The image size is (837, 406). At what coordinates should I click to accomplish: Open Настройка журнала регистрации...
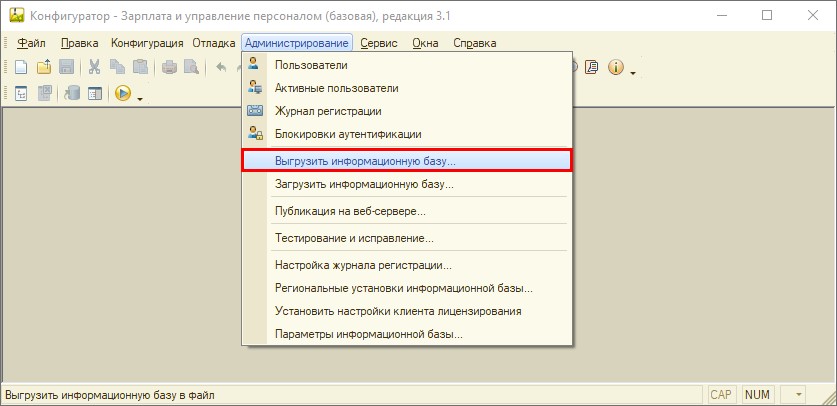tap(407, 265)
